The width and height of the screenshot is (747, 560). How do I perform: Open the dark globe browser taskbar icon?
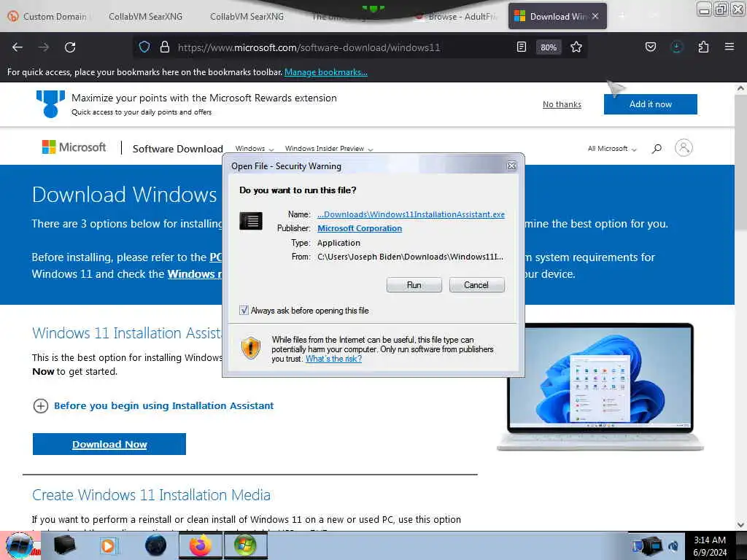coord(156,545)
